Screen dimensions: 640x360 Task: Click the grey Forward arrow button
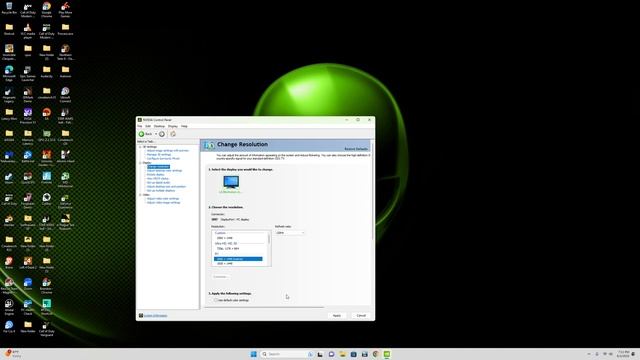(162, 134)
